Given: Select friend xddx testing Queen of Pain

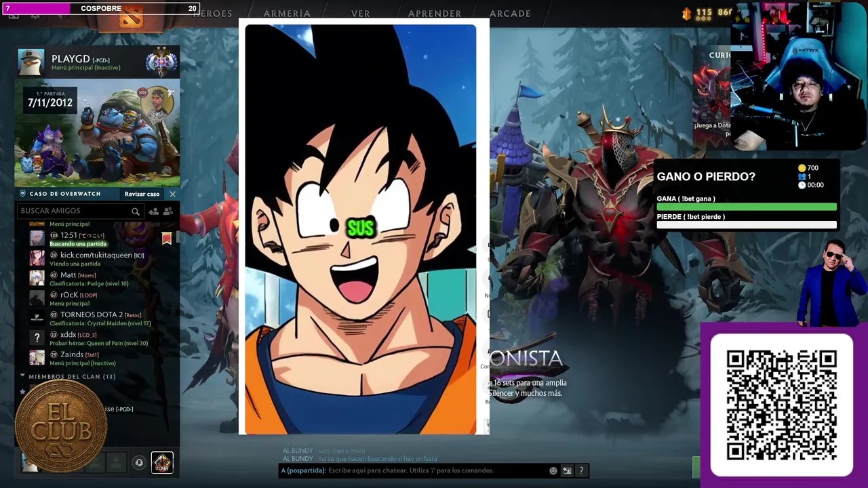Looking at the screenshot, I should [x=100, y=338].
